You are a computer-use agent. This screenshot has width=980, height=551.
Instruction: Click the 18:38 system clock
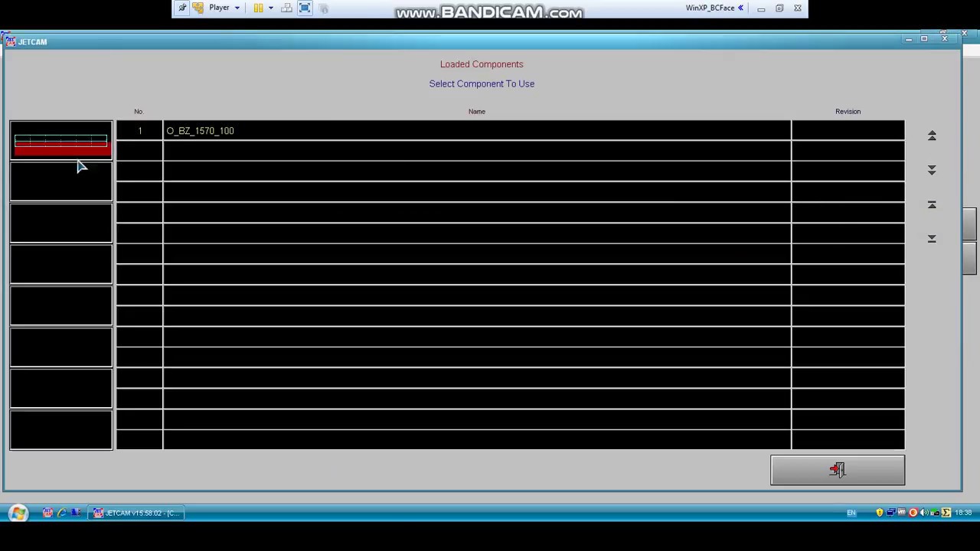pos(963,513)
